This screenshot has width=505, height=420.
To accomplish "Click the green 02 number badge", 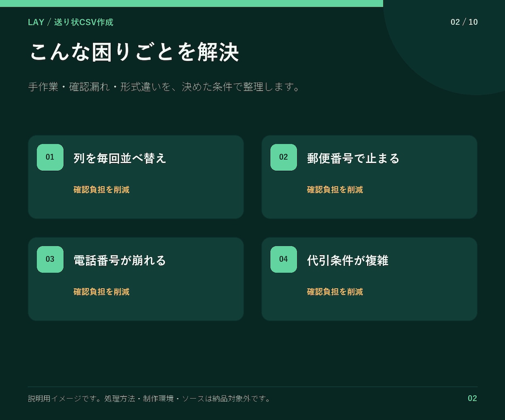I will [x=284, y=157].
